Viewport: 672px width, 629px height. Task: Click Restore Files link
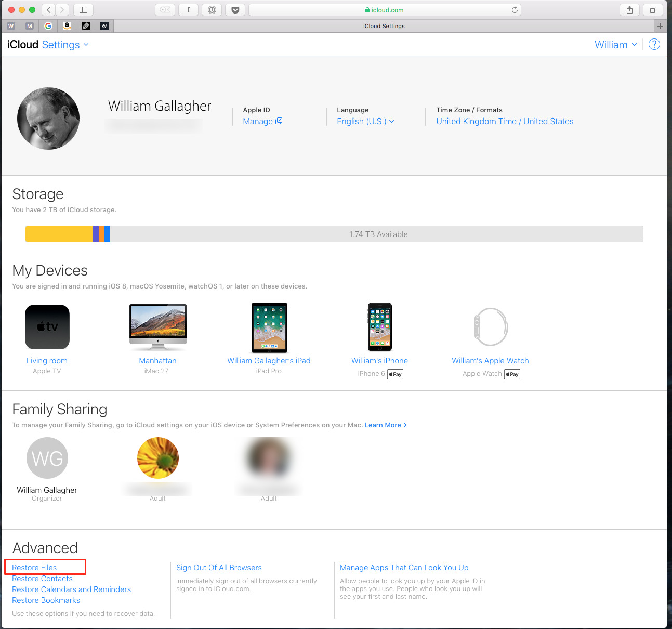pos(34,568)
